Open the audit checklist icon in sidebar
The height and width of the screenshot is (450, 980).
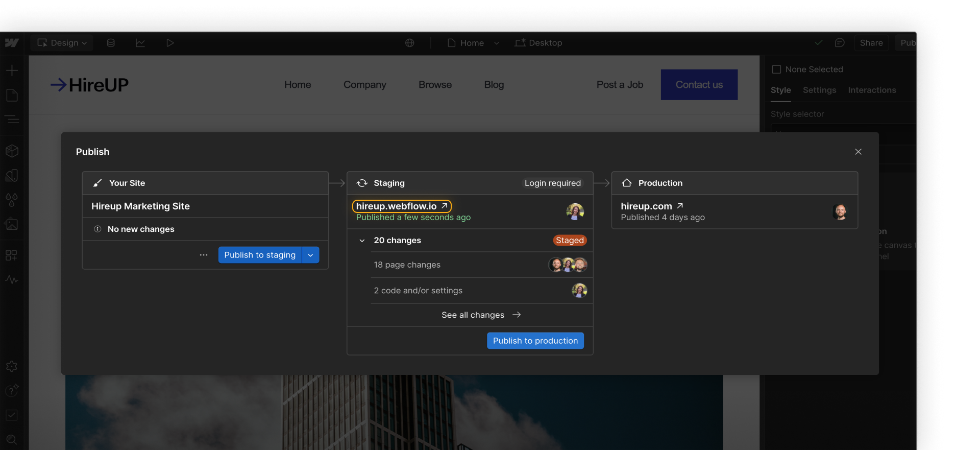point(12,415)
